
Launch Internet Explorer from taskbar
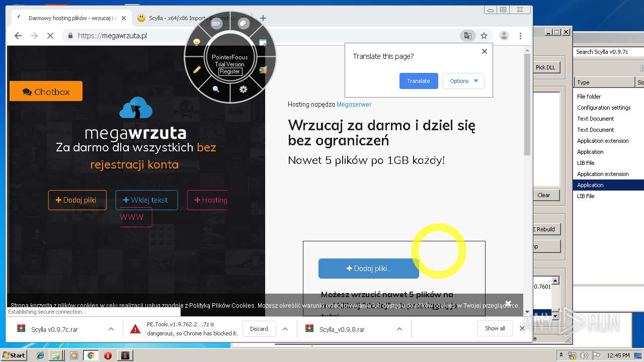40,355
